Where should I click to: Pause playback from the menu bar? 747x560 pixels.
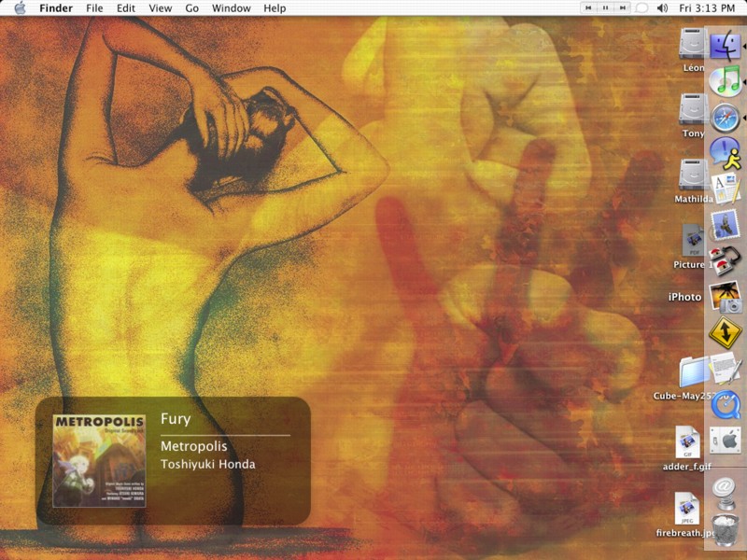[605, 7]
